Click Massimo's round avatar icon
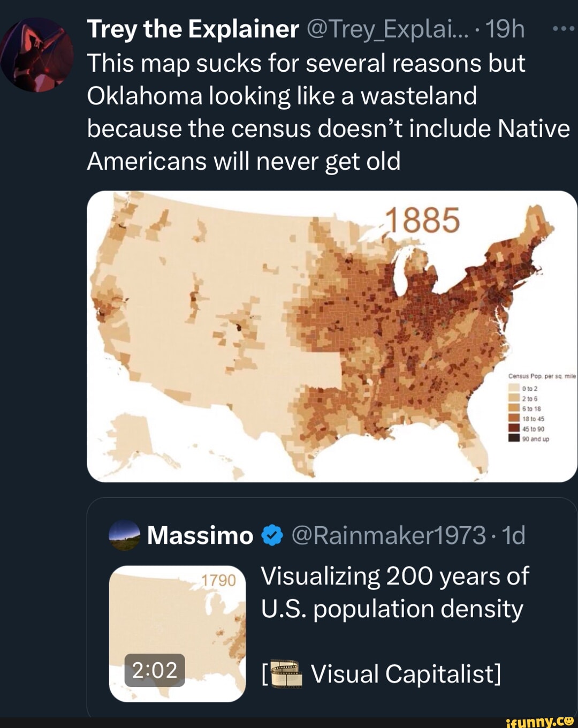 (x=124, y=535)
